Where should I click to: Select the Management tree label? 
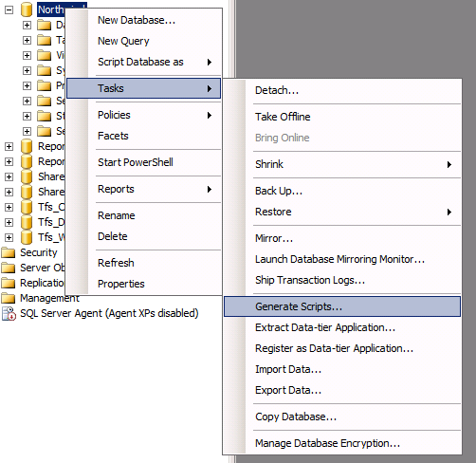click(49, 298)
